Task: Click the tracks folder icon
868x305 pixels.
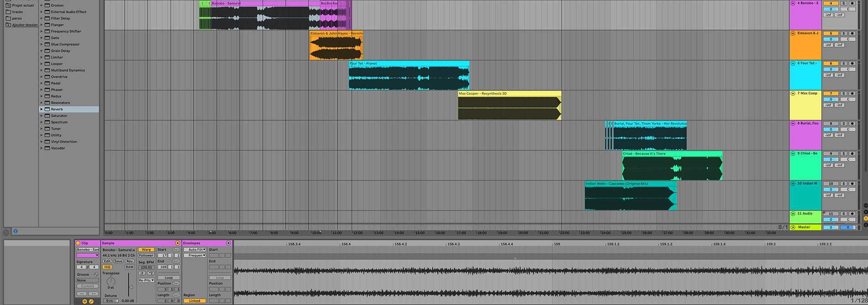Action: point(8,12)
